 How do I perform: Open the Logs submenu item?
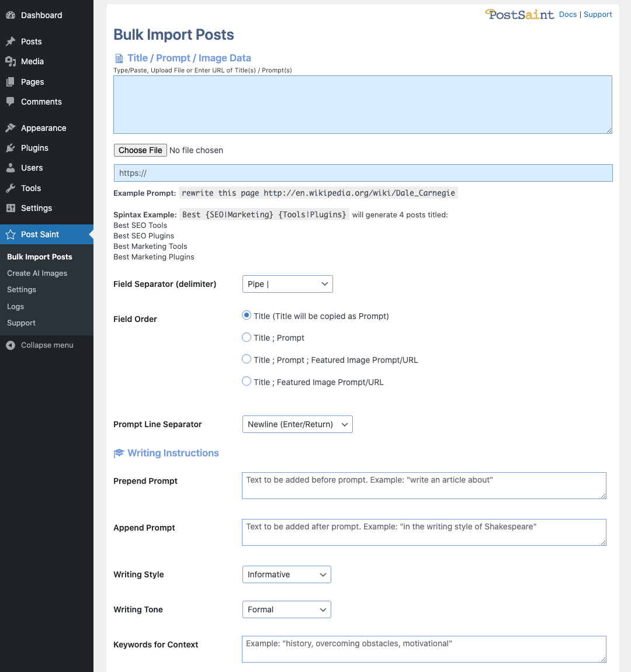[x=15, y=306]
